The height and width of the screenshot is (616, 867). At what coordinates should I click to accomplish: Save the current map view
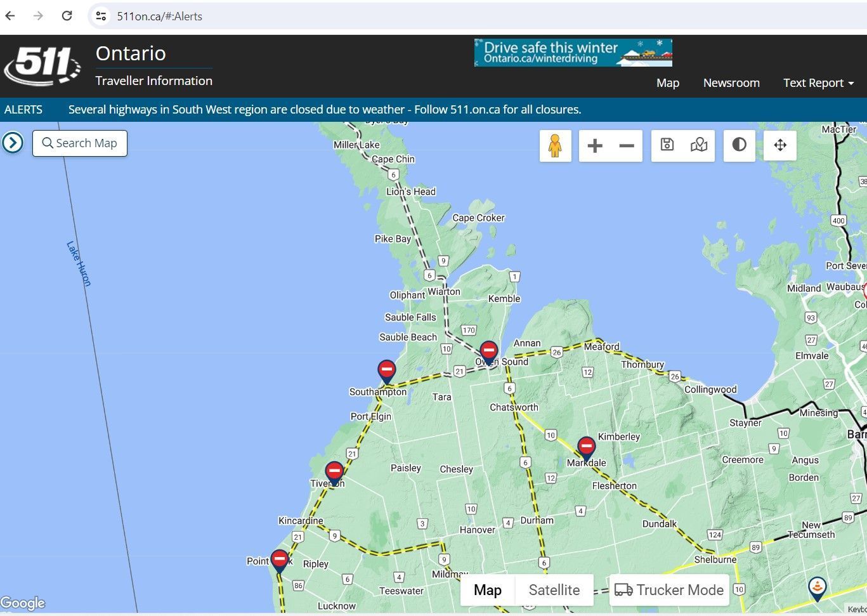click(x=667, y=145)
